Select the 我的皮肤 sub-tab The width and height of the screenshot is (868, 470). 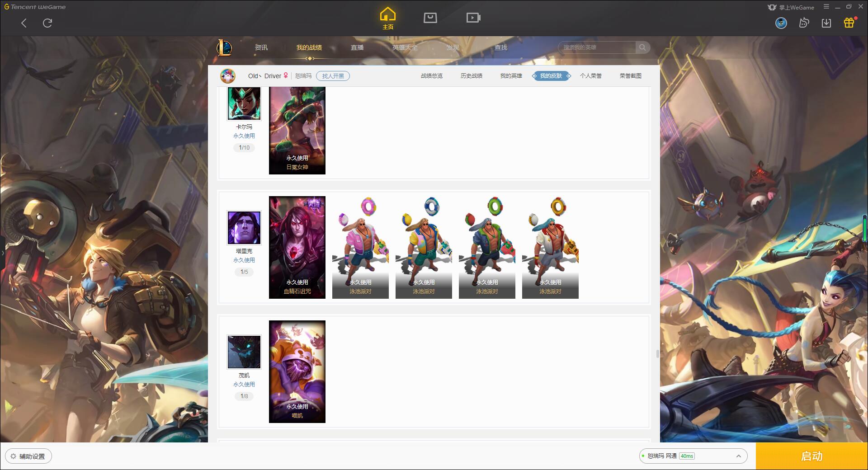[x=551, y=76]
